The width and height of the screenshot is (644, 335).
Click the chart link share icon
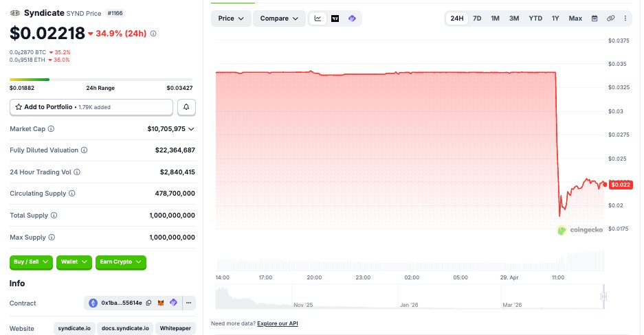pos(610,19)
